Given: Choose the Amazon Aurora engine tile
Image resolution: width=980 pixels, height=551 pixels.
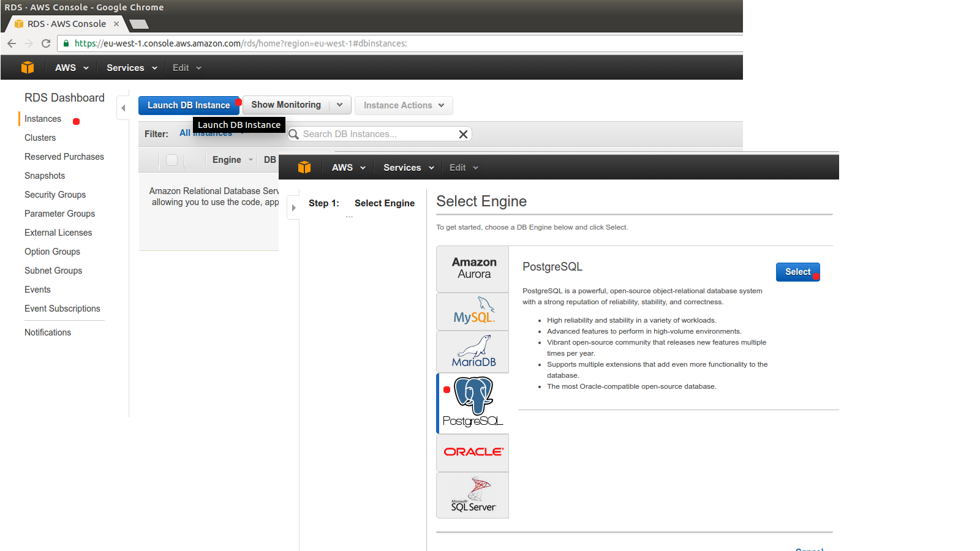Looking at the screenshot, I should 473,269.
